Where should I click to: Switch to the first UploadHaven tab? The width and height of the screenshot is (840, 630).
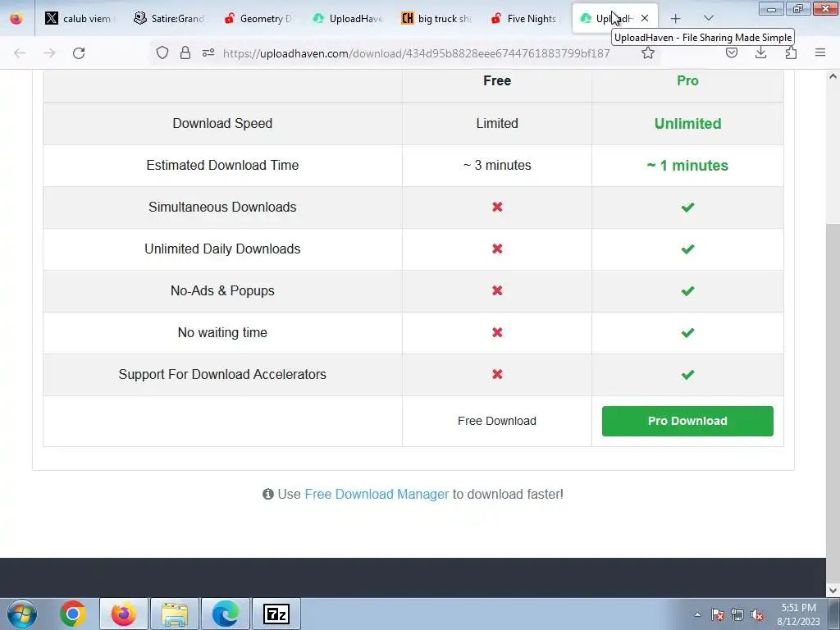(347, 18)
